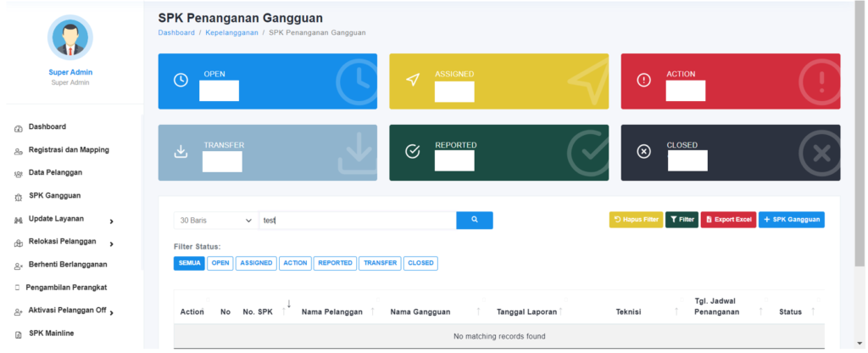Open Registrasi dan Mapping menu item
Image resolution: width=868 pixels, height=353 pixels.
pyautogui.click(x=69, y=149)
